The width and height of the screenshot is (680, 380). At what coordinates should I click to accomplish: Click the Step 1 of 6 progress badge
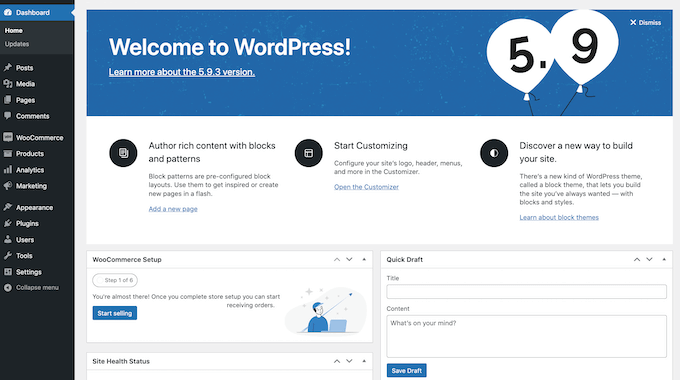click(x=115, y=280)
